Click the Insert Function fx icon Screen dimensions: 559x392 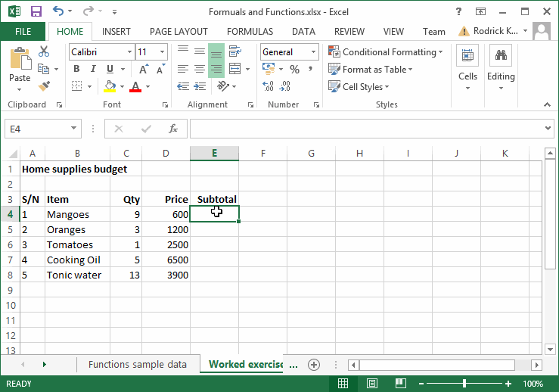172,129
